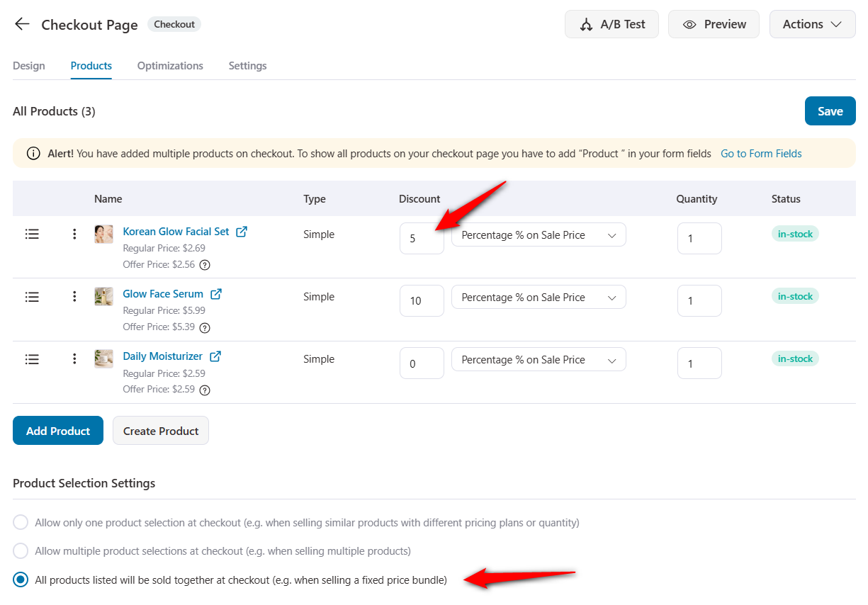Select 'All products listed sold together' radio

(x=21, y=580)
